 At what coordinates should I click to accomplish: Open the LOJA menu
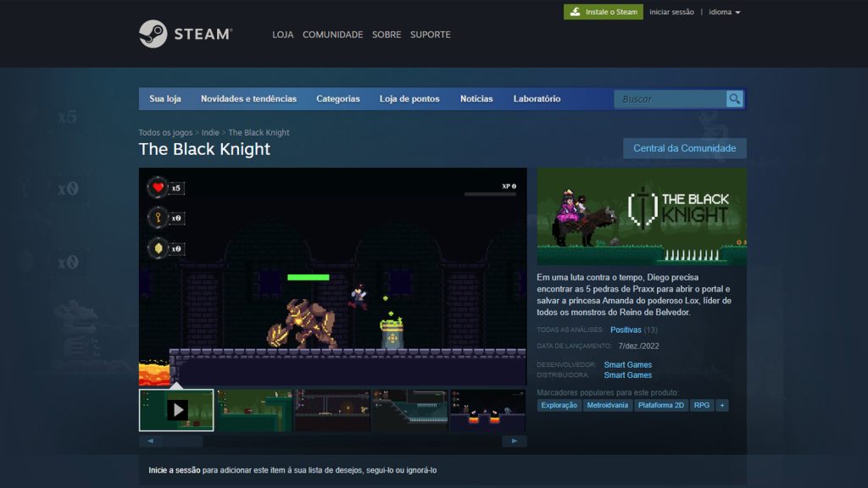(x=283, y=34)
